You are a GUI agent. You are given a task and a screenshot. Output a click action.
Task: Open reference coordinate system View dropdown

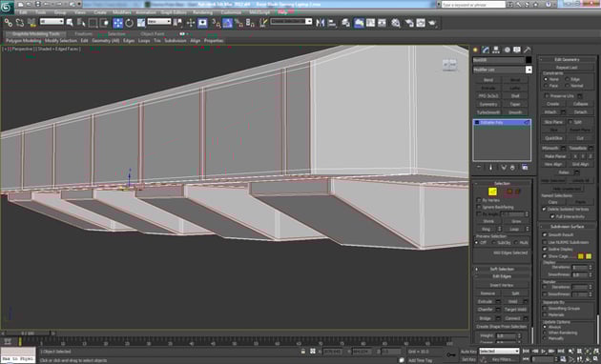[159, 22]
